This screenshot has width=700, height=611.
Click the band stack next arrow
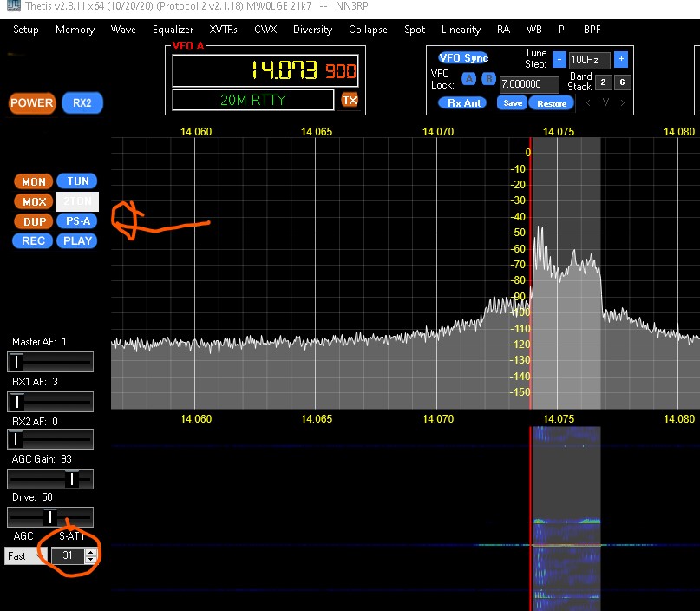click(x=622, y=102)
